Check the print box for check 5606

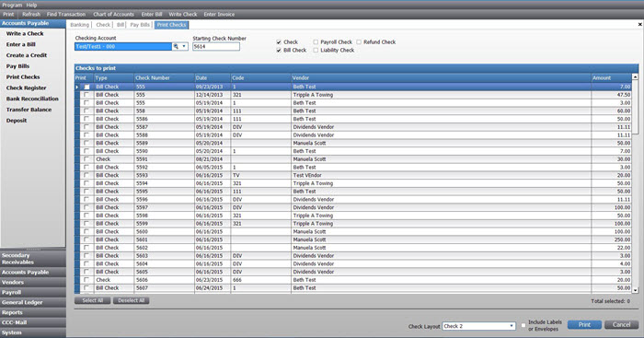coord(86,280)
